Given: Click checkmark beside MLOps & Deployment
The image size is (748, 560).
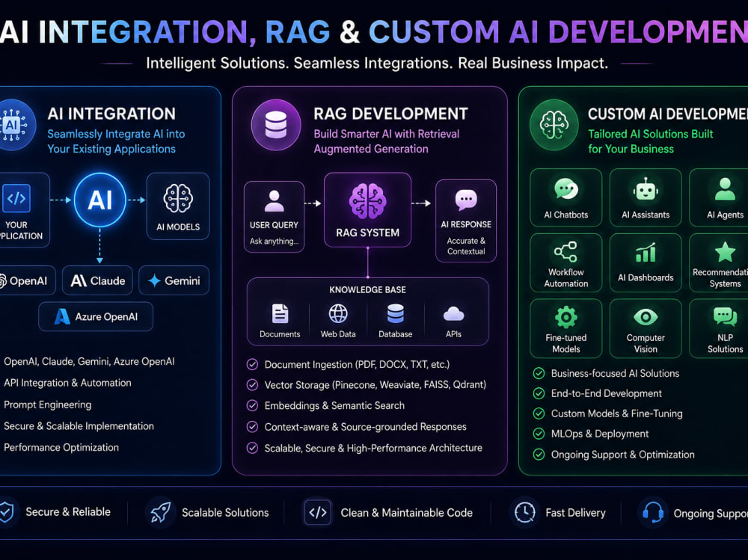Looking at the screenshot, I should tap(539, 434).
